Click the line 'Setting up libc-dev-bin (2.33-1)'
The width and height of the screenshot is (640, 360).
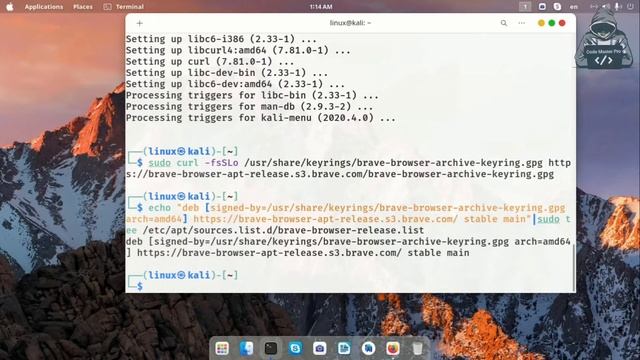(x=227, y=73)
